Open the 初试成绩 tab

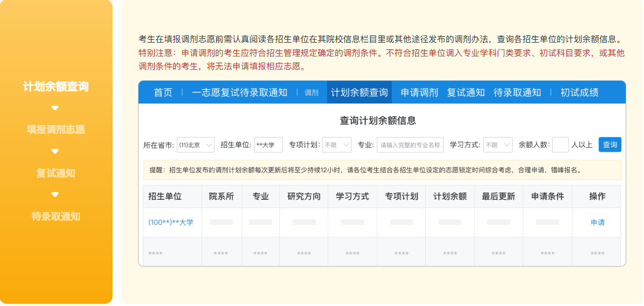579,92
